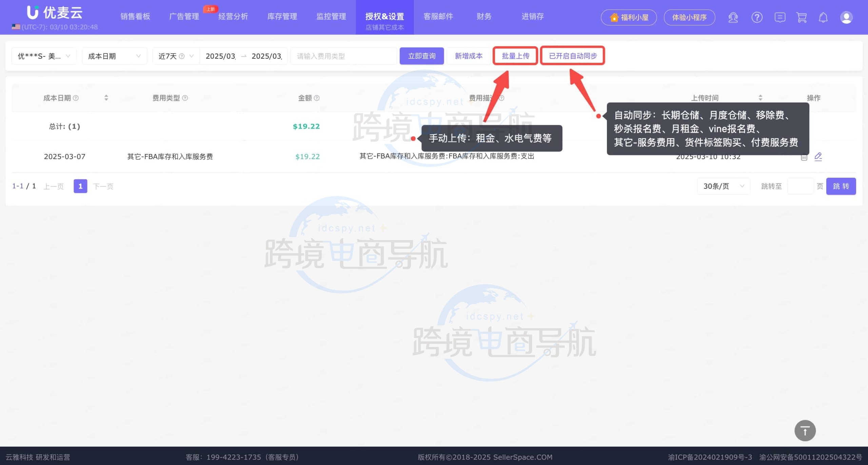Click the 立即查询 button
This screenshot has height=465, width=868.
click(x=421, y=56)
